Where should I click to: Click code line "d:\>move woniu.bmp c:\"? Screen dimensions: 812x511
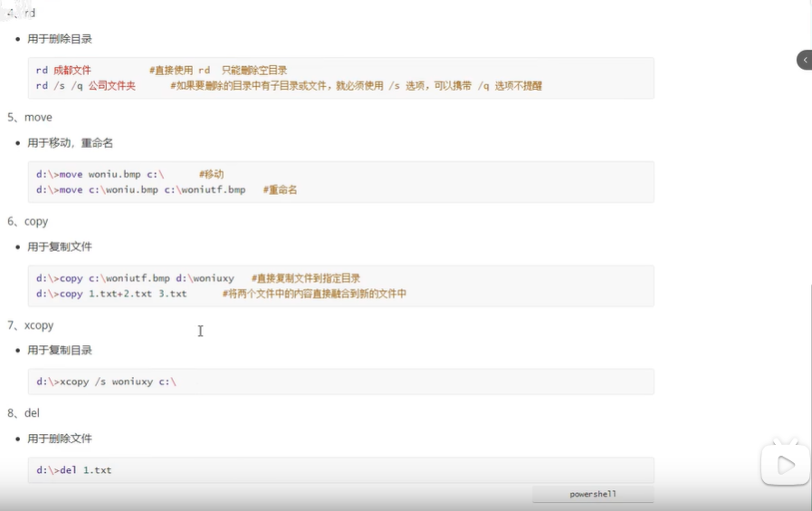(100, 174)
